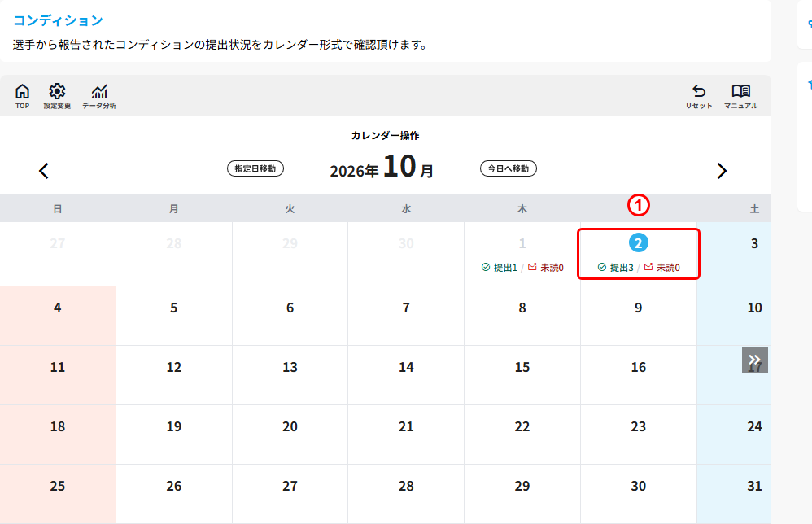Select October 19 in the calendar

(x=174, y=426)
